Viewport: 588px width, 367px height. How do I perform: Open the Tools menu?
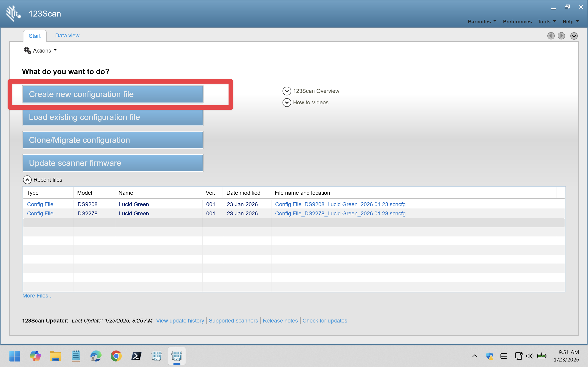546,22
